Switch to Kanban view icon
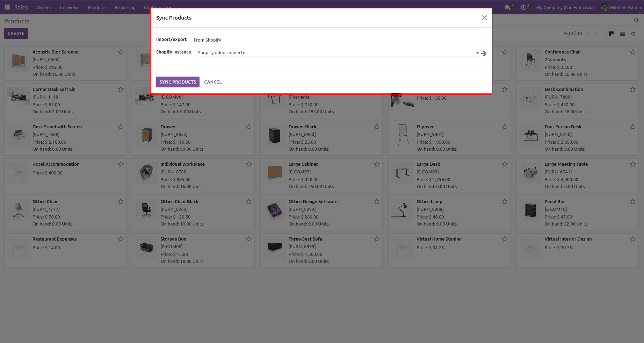644x343 pixels. click(x=611, y=34)
